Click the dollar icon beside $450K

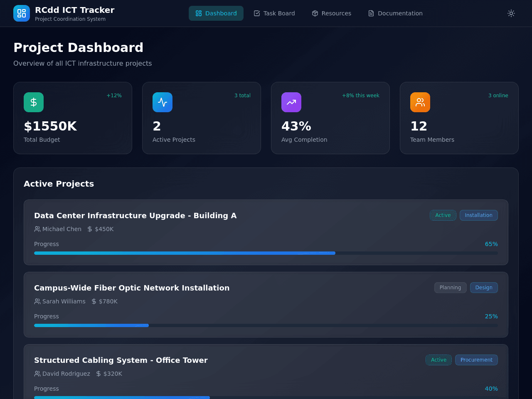[x=90, y=229]
